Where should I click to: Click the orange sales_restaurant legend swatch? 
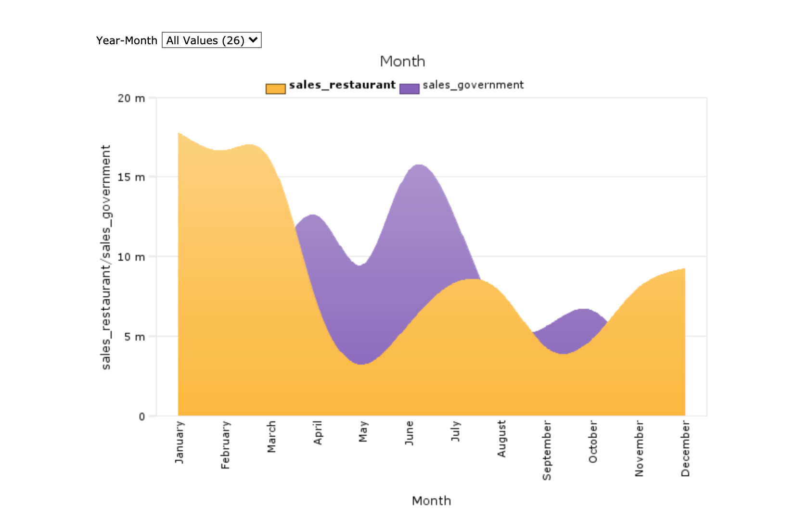tap(275, 87)
